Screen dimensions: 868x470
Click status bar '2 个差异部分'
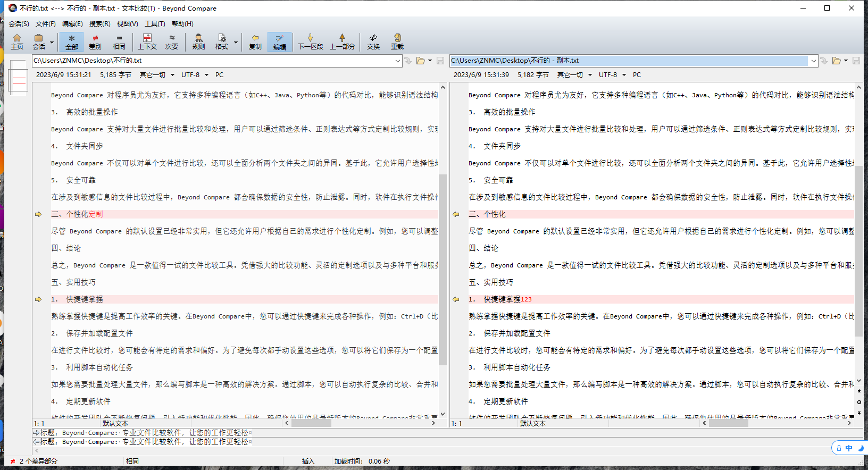coord(38,461)
